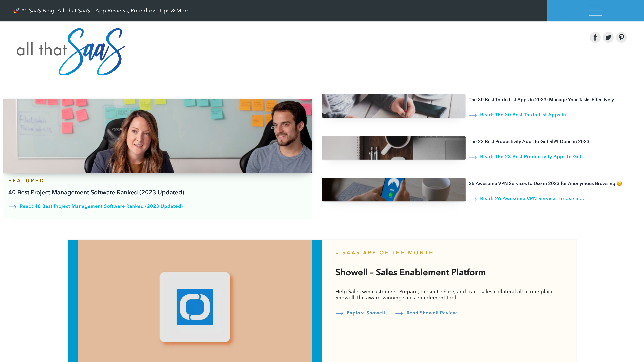Click the arrow beside Read: 26 Awesome VPN
Image resolution: width=644 pixels, height=362 pixels.
coord(473,199)
